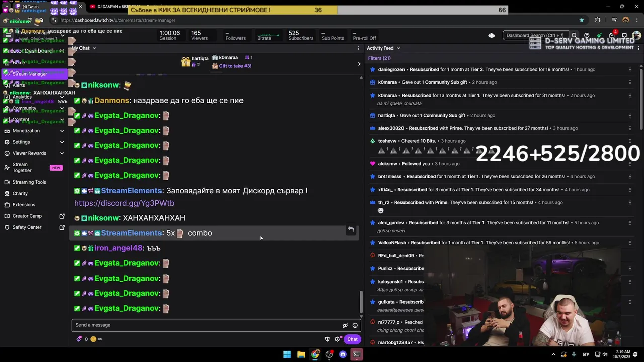Open the notifications inbox with red badge
The image size is (644, 362).
[612, 35]
